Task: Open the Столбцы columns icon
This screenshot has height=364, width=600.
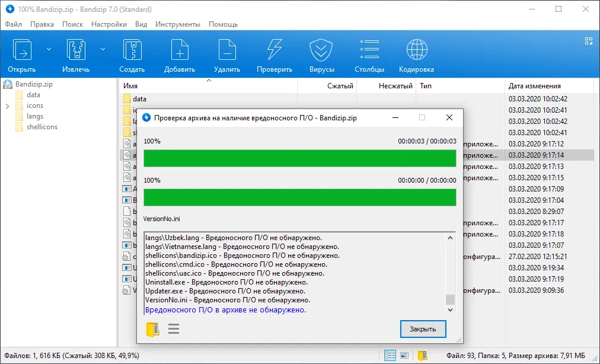Action: (x=369, y=50)
